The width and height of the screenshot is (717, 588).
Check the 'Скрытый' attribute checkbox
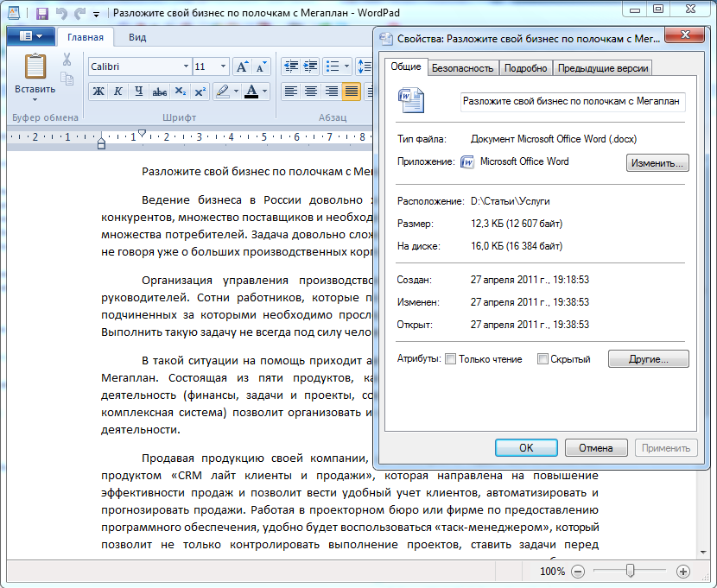[x=543, y=359]
